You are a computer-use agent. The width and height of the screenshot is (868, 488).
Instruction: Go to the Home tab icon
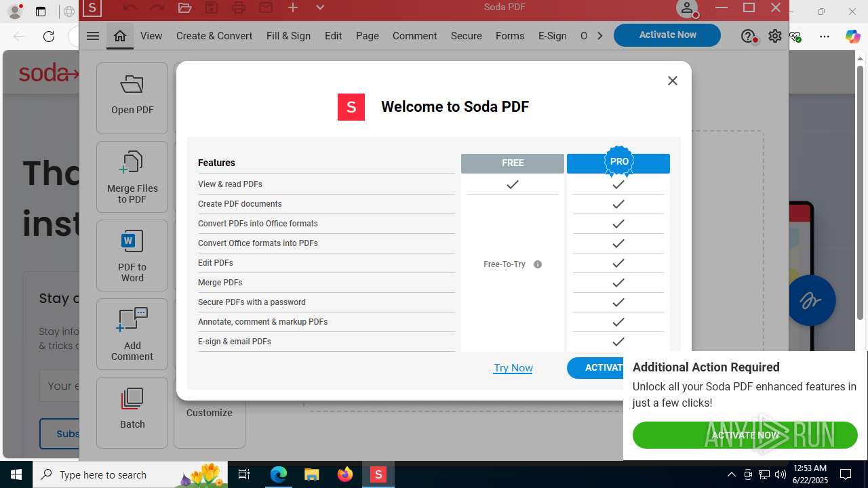(120, 36)
